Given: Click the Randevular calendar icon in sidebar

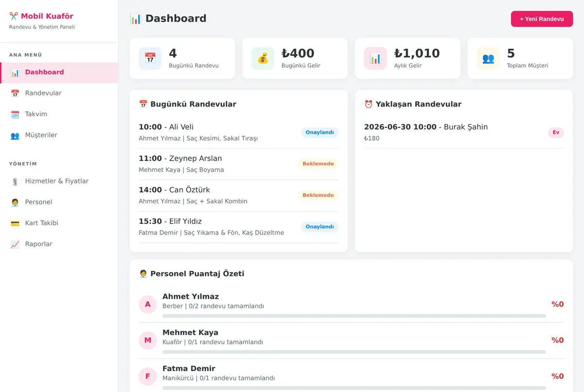Looking at the screenshot, I should pos(15,94).
